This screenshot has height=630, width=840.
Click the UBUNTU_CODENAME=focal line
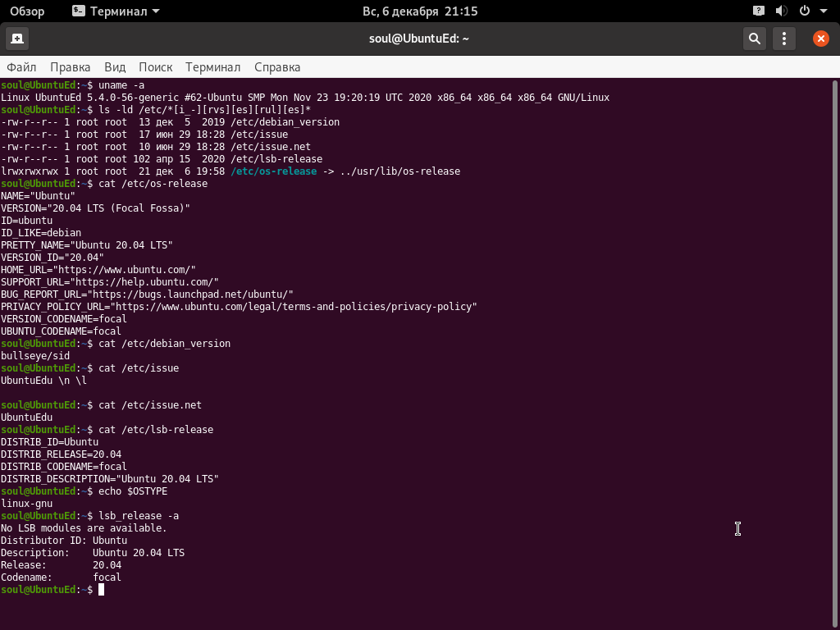coord(61,331)
